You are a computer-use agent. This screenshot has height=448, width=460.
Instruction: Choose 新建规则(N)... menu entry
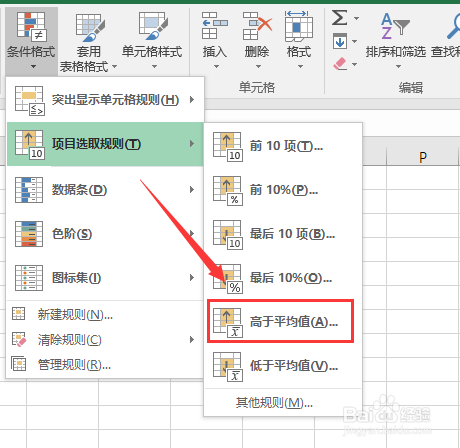pos(105,314)
